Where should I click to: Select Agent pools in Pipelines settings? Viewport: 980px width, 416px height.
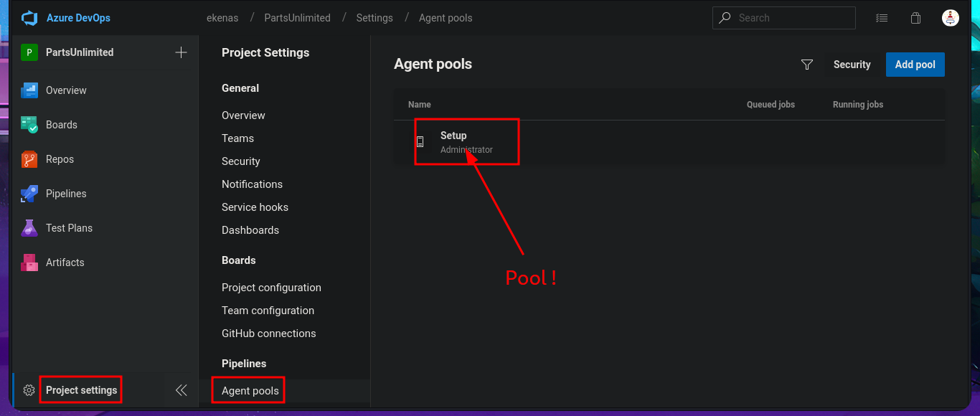click(x=250, y=391)
